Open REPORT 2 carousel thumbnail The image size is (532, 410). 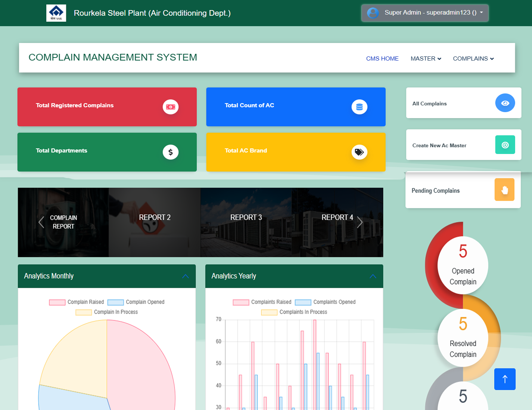[x=155, y=222]
